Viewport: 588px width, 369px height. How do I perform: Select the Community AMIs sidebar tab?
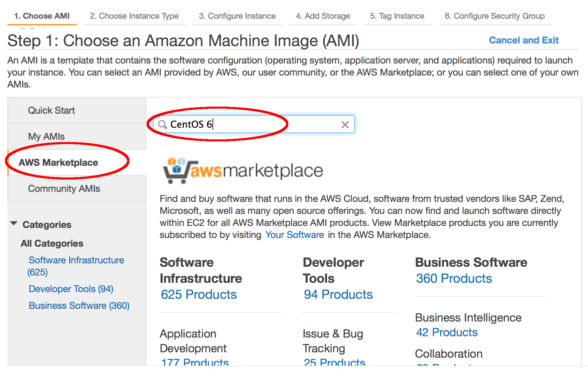tap(77, 189)
